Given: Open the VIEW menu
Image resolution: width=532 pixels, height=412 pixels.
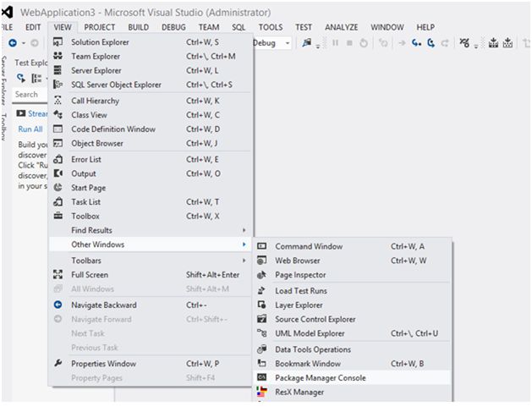Looking at the screenshot, I should [x=63, y=27].
